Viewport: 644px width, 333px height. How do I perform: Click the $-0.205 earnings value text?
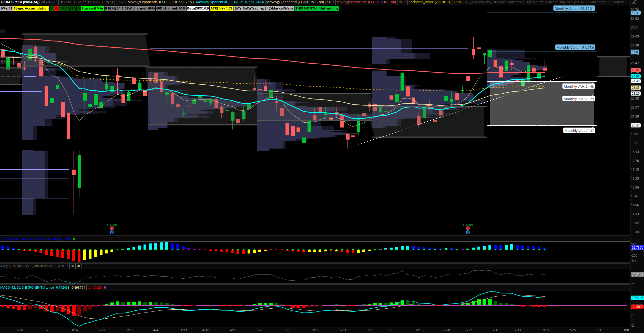112,225
